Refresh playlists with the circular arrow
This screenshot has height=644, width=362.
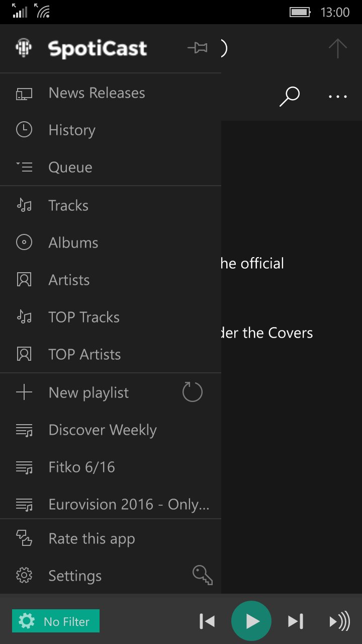pyautogui.click(x=193, y=392)
